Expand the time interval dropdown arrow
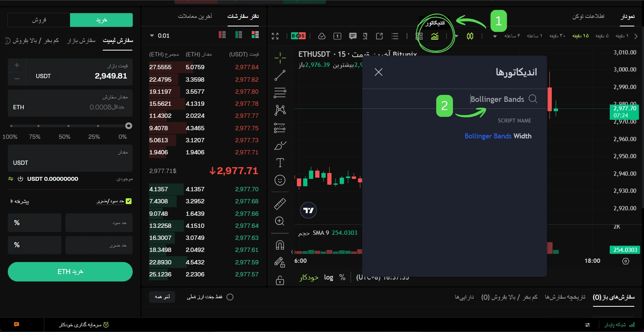The image size is (644, 332). 495,37
